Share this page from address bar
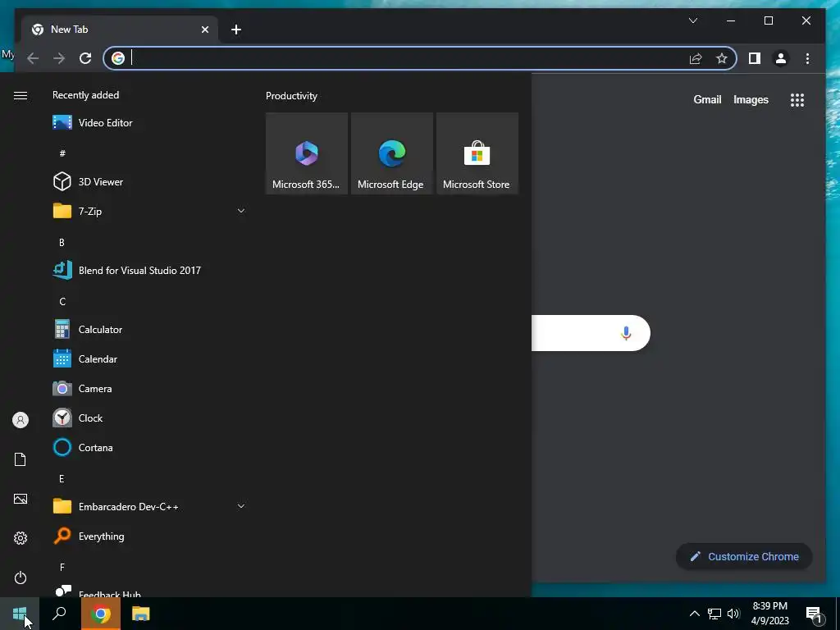The image size is (840, 630). click(696, 58)
